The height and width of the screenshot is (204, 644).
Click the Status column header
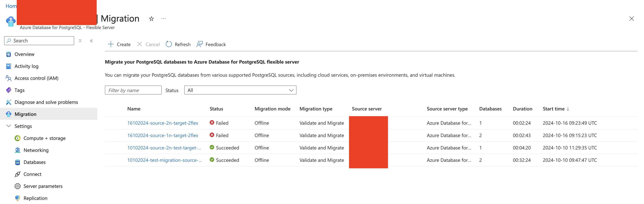tap(216, 109)
